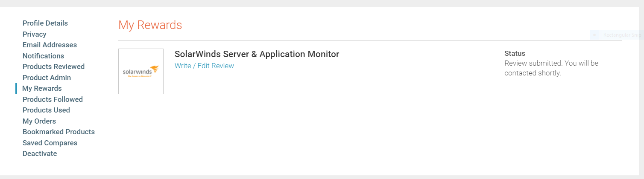
Task: Go to Products Used
Action: tap(46, 110)
